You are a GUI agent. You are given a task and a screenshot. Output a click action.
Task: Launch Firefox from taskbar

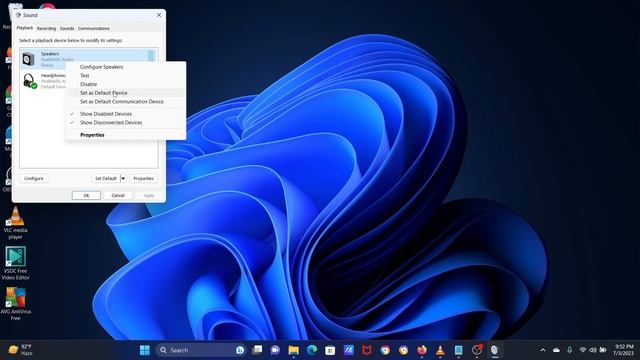422,350
